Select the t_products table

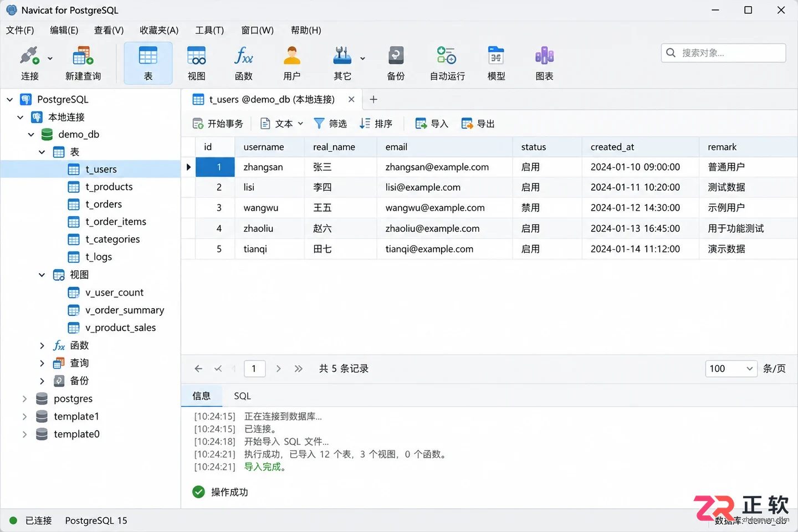coord(109,187)
